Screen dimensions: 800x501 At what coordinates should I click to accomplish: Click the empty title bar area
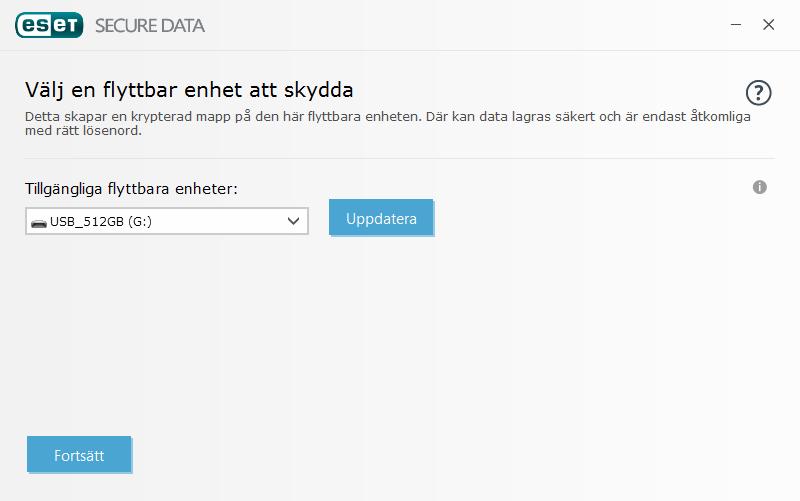[x=450, y=25]
